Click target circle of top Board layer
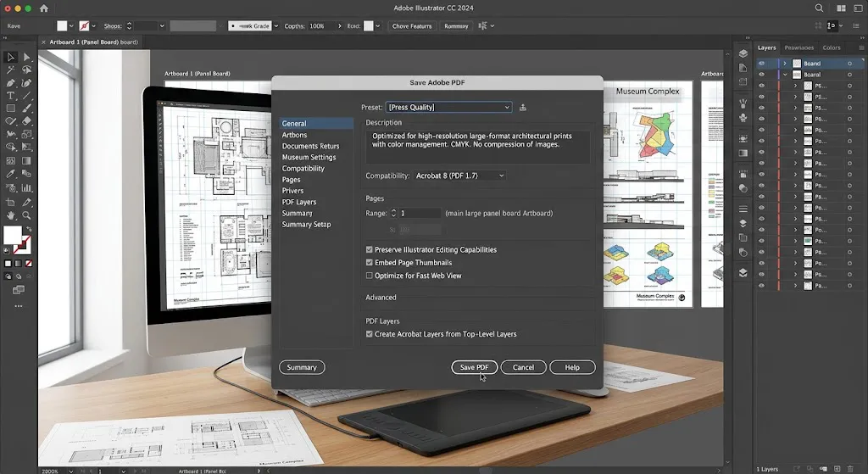Image resolution: width=868 pixels, height=474 pixels. coord(849,64)
